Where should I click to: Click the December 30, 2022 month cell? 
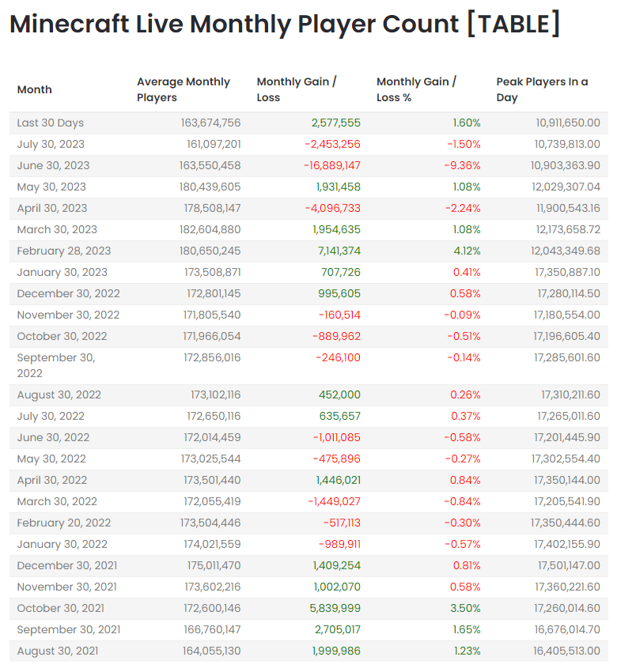(x=68, y=293)
